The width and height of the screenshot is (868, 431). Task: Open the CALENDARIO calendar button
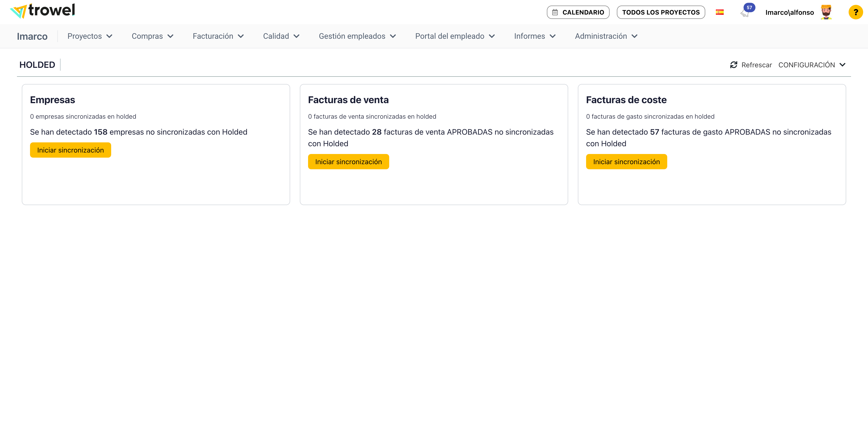tap(578, 12)
